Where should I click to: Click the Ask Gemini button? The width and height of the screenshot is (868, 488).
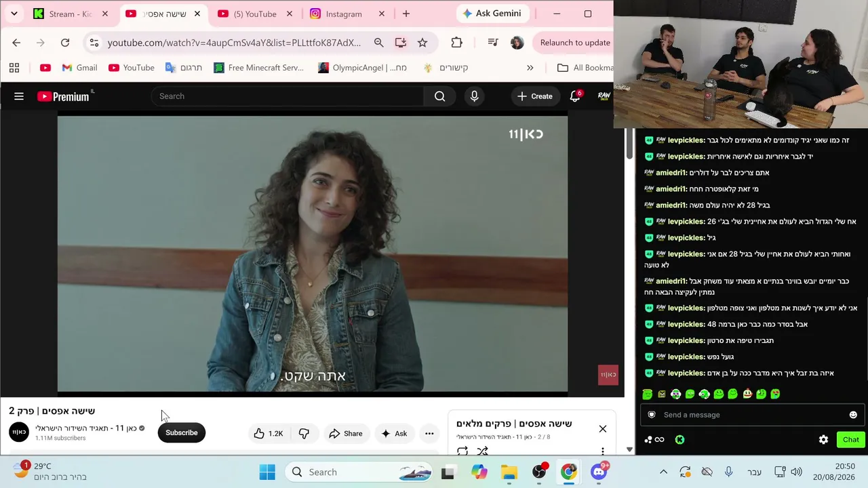coord(493,14)
